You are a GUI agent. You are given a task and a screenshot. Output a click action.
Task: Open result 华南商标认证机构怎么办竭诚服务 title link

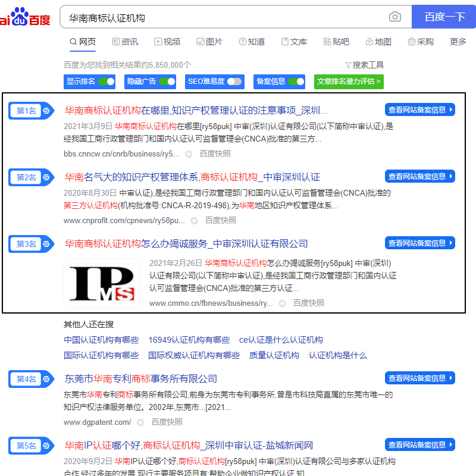point(186,244)
